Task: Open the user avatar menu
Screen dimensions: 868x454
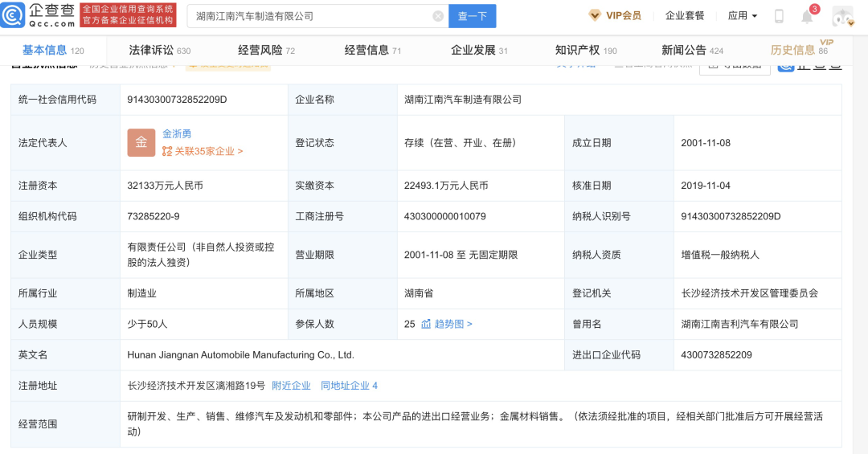Action: (x=841, y=16)
